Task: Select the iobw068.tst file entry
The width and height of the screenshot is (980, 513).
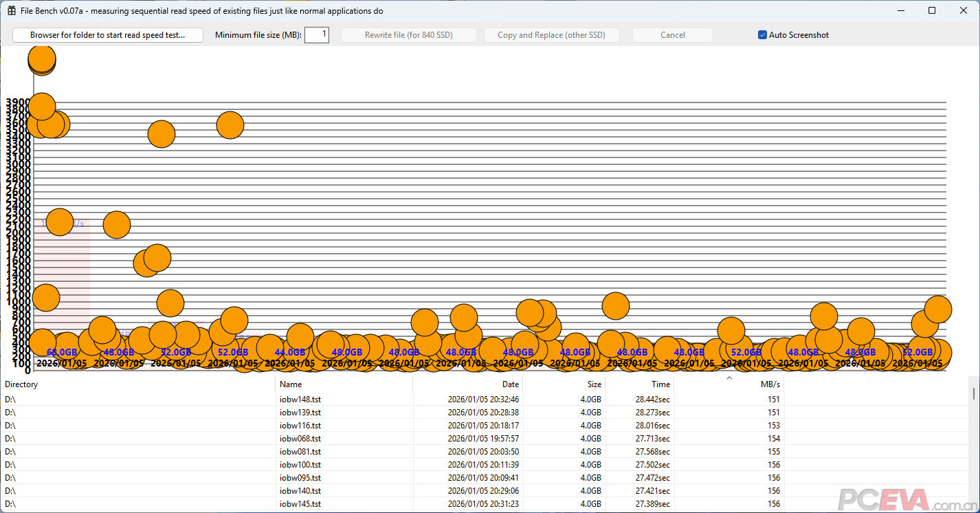Action: [x=300, y=439]
